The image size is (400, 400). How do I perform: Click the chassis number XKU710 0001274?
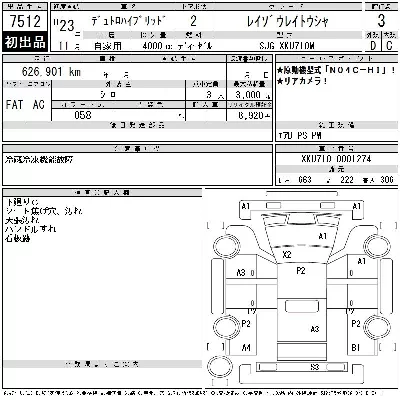point(336,159)
